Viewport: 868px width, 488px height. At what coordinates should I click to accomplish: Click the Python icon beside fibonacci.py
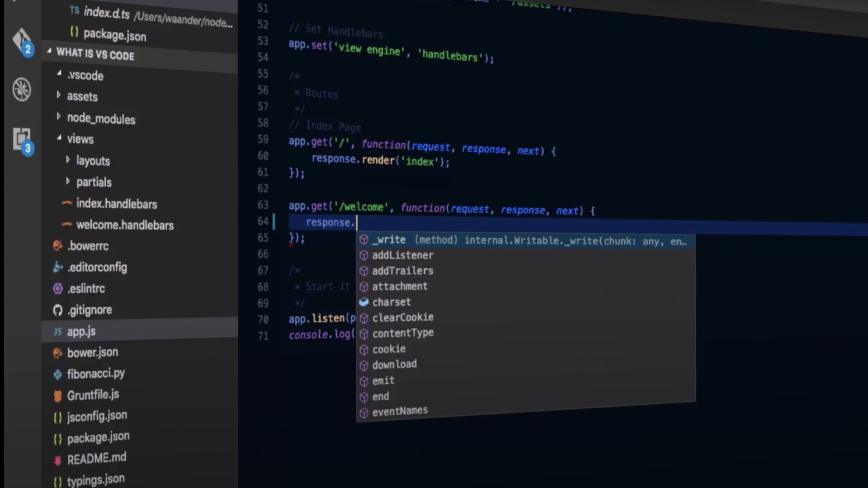tap(57, 374)
